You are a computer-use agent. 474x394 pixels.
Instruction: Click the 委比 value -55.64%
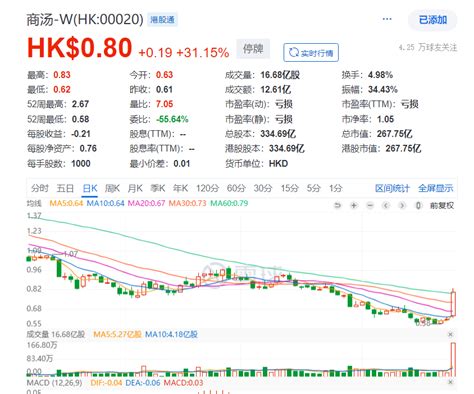(x=172, y=119)
